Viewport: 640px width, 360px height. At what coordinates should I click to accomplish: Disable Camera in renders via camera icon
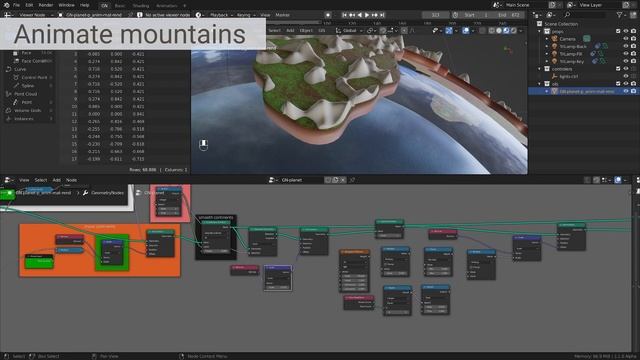click(x=633, y=39)
